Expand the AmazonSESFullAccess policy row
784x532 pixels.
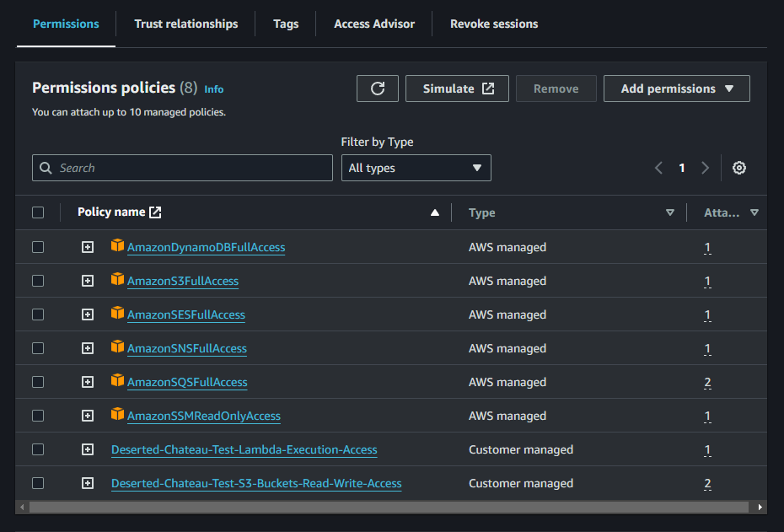click(88, 314)
